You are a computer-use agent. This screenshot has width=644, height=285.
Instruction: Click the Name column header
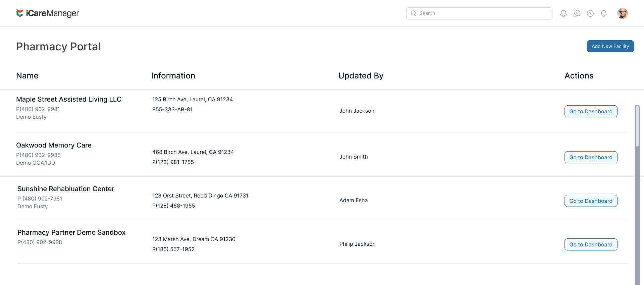tap(27, 76)
